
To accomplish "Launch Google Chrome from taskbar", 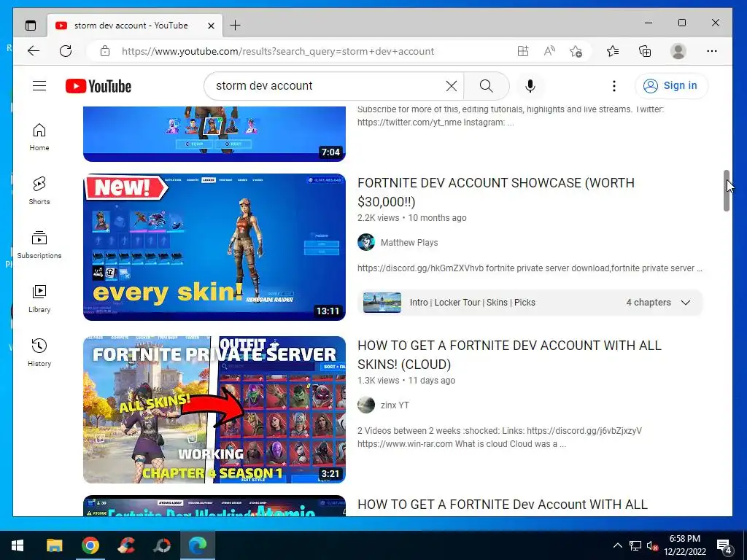I will click(90, 545).
